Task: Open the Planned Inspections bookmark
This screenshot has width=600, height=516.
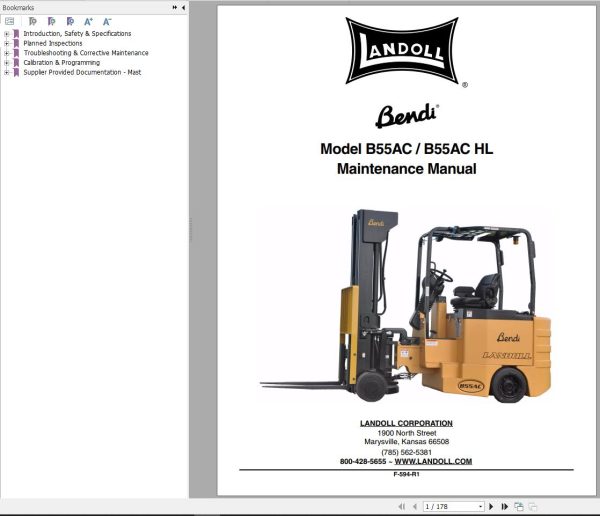Action: point(53,43)
